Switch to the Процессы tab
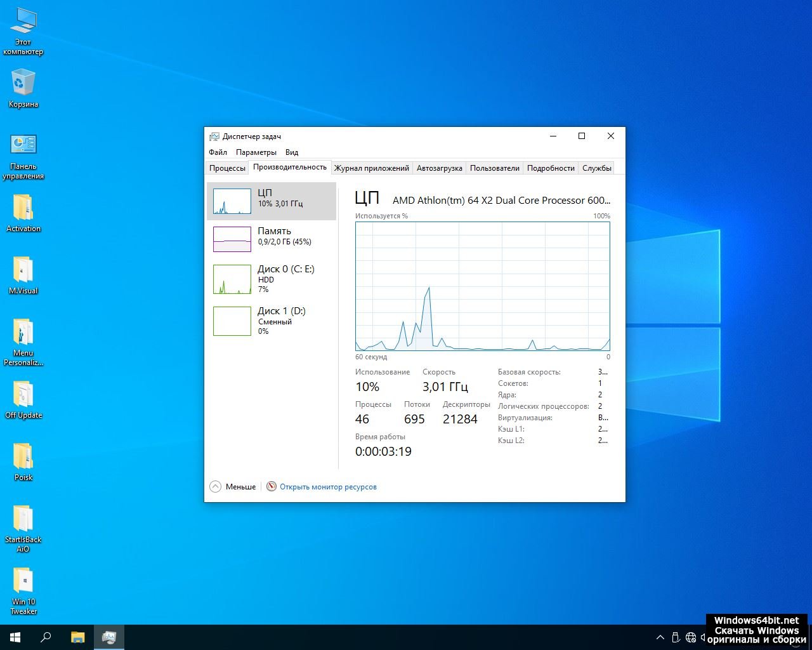Image resolution: width=812 pixels, height=650 pixels. click(x=227, y=168)
